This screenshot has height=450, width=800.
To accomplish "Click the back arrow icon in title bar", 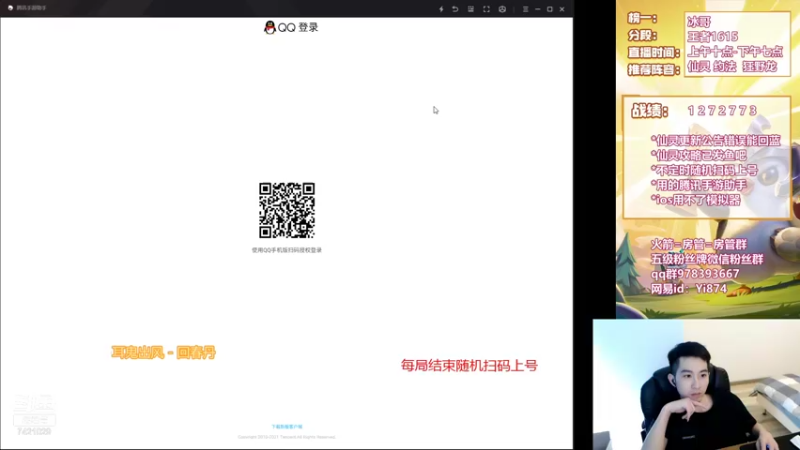I will [455, 9].
